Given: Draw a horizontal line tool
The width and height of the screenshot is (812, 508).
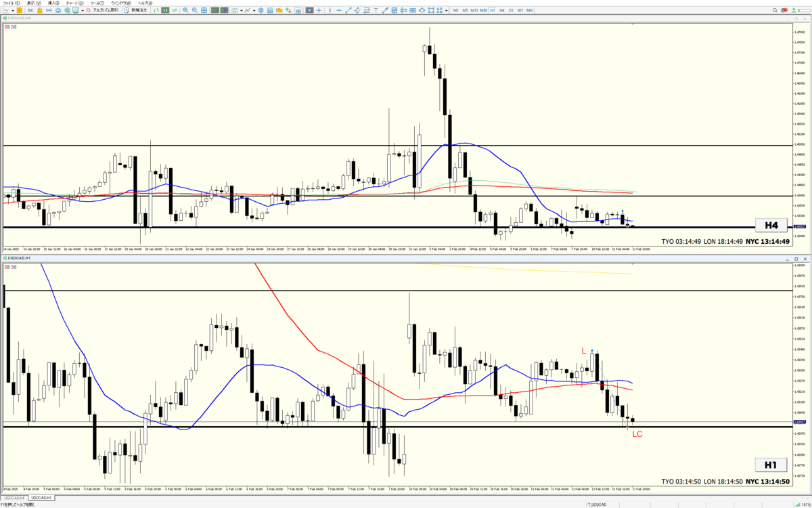Looking at the screenshot, I should click(x=339, y=10).
